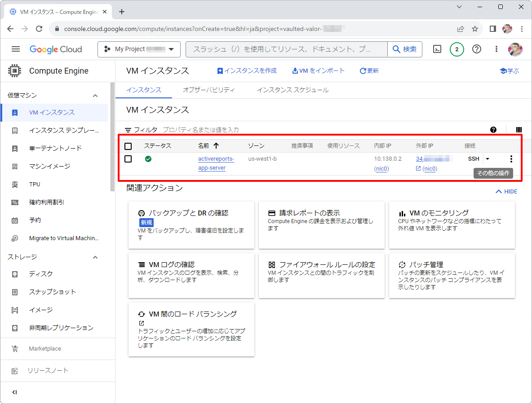The width and height of the screenshot is (532, 404).
Task: Open more actions menu for activereports-app-server
Action: (511, 159)
